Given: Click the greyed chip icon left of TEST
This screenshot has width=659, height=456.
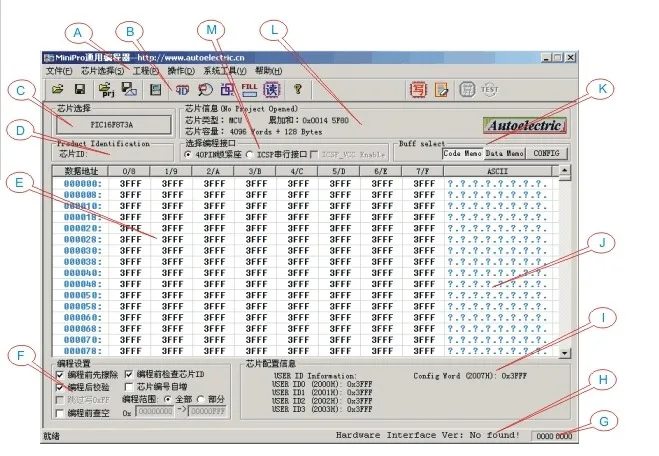Looking at the screenshot, I should [467, 90].
